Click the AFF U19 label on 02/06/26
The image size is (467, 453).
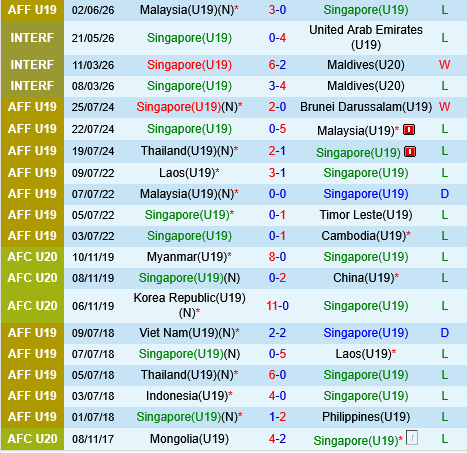pos(32,10)
